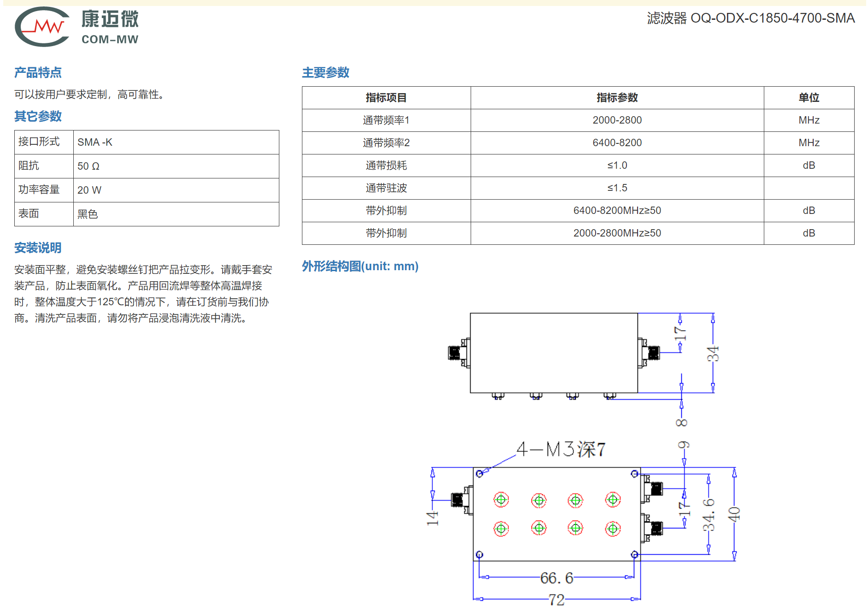Click the title 滤波器 OQ-ODX-C1850-4700-SMA
This screenshot has width=868, height=610.
point(750,18)
